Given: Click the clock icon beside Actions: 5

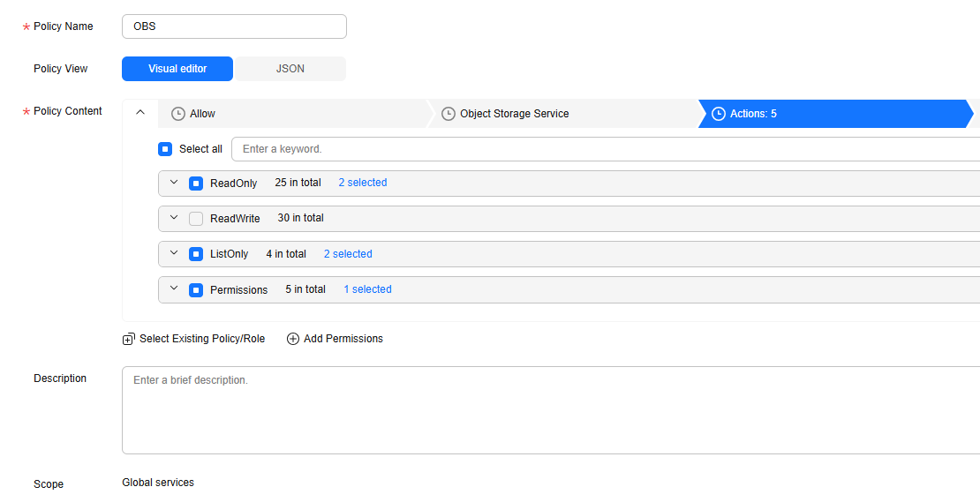Looking at the screenshot, I should pyautogui.click(x=719, y=114).
